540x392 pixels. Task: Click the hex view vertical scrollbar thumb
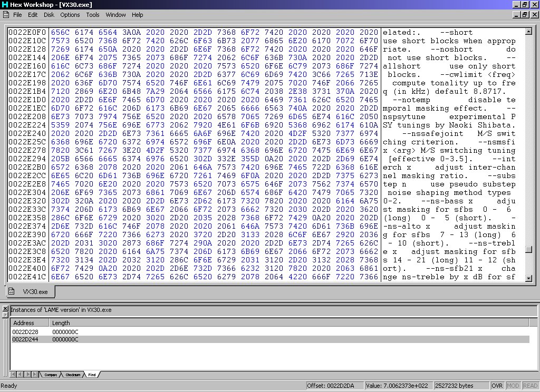(528, 250)
